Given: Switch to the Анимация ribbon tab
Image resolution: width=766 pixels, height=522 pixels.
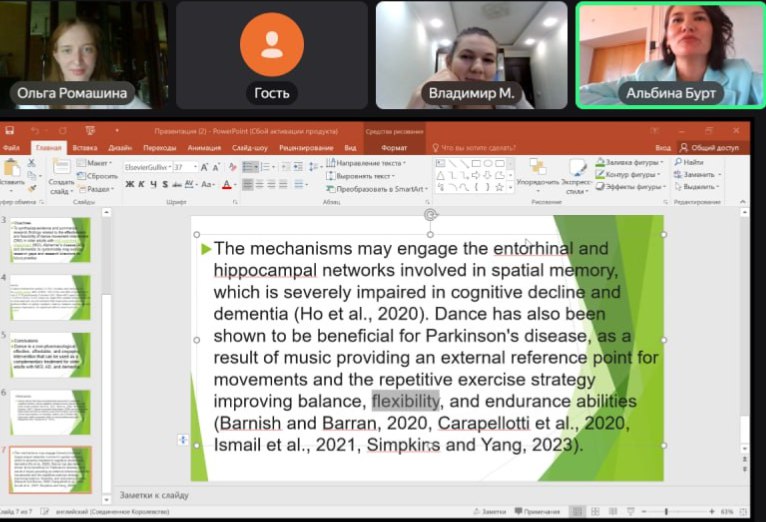Looking at the screenshot, I should [x=204, y=147].
